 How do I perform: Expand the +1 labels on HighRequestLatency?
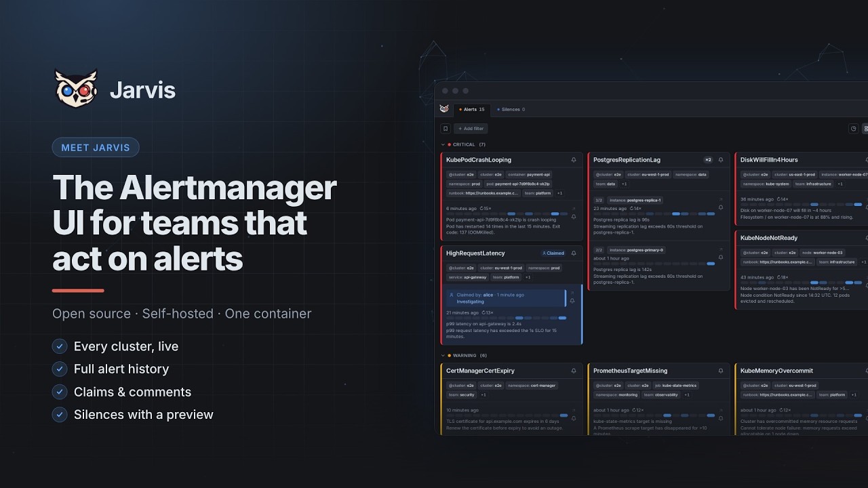(x=528, y=277)
